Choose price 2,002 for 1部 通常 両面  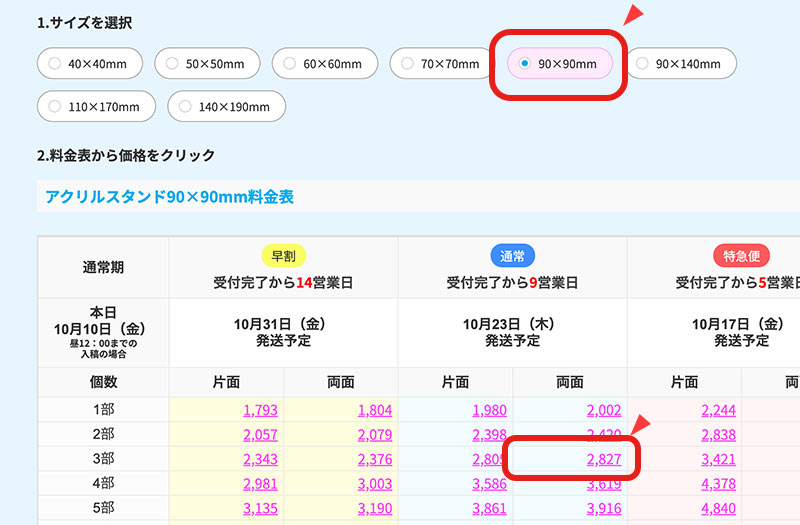tap(603, 410)
